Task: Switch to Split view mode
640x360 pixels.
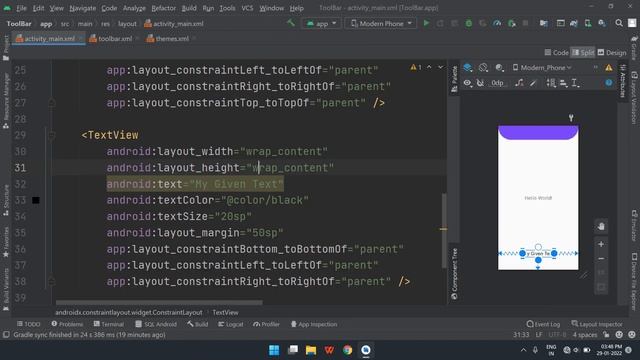Action: tap(583, 52)
